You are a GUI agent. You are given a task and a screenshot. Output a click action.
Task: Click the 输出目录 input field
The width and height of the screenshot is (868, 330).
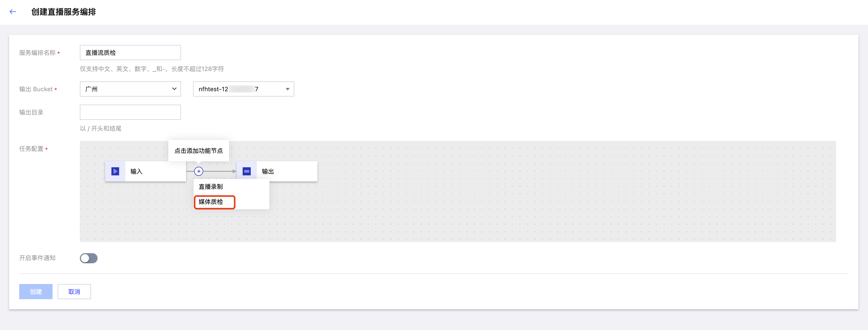[130, 112]
